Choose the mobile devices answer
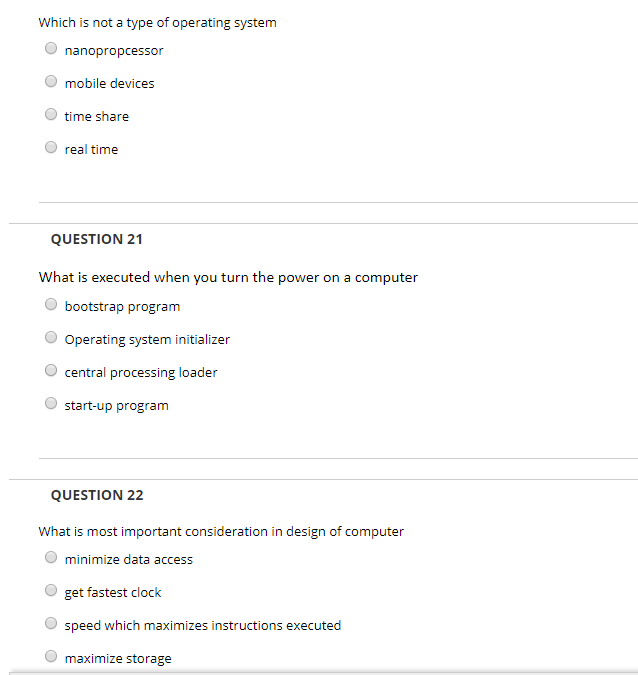 (x=51, y=81)
